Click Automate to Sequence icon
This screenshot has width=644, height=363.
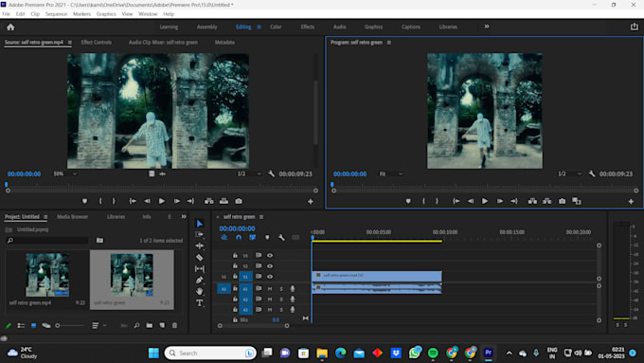click(124, 326)
